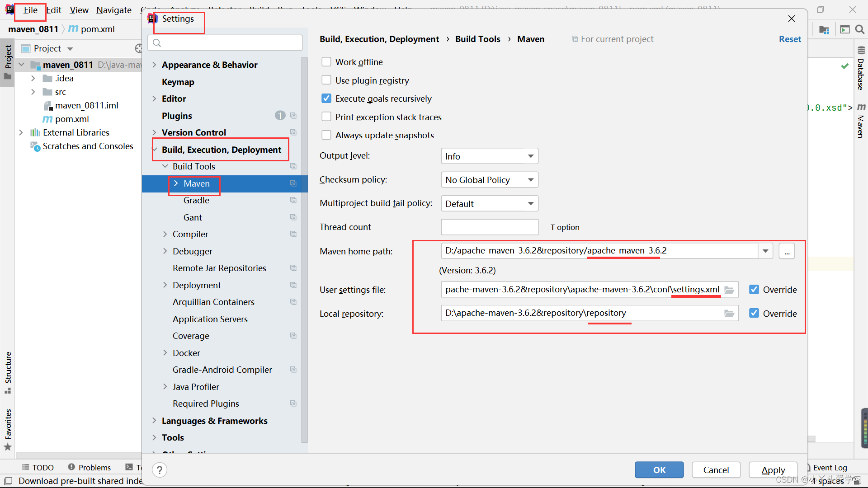
Task: Open Scratches and Consoles node
Action: (x=88, y=146)
